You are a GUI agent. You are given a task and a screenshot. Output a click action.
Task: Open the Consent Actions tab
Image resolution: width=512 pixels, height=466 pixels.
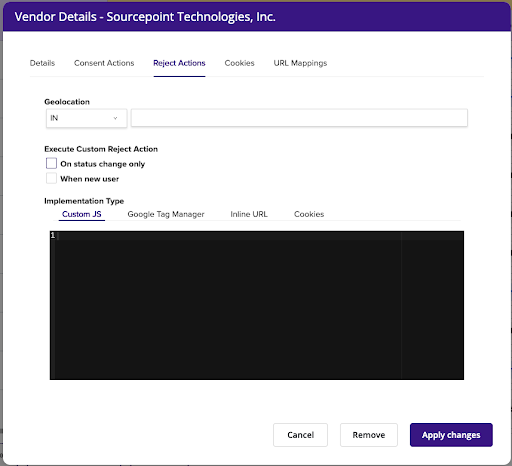(104, 63)
